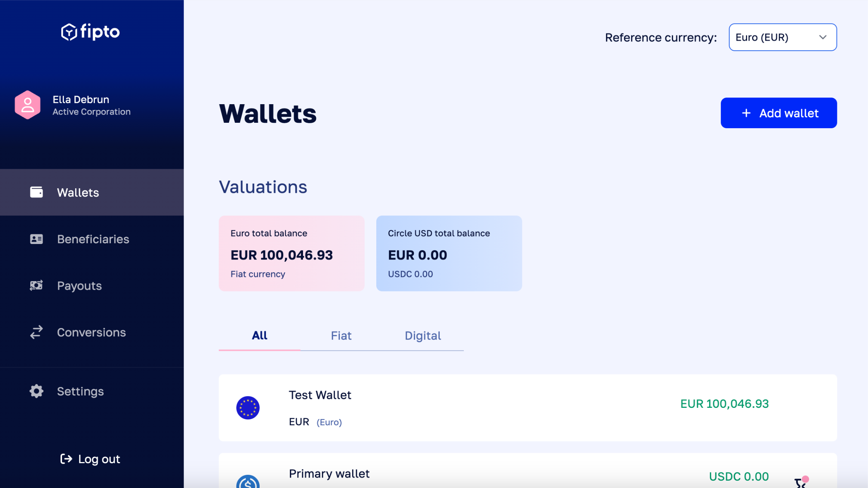Screen dimensions: 868x488
Task: Switch to the Digital tab
Action: click(423, 335)
